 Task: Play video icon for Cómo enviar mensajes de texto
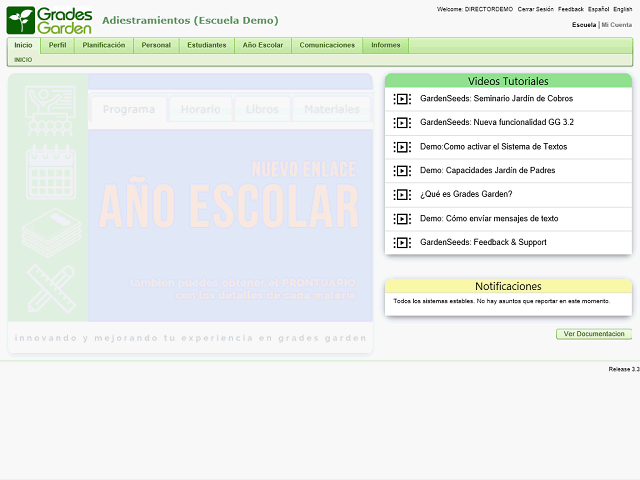pyautogui.click(x=402, y=219)
